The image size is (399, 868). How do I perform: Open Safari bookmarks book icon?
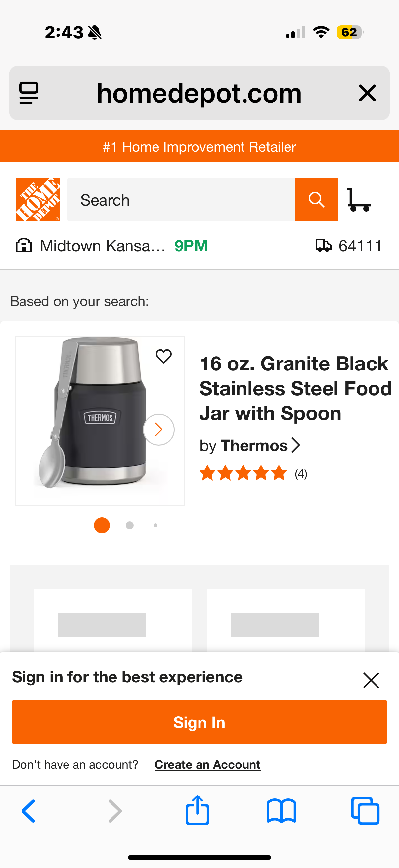click(x=281, y=811)
